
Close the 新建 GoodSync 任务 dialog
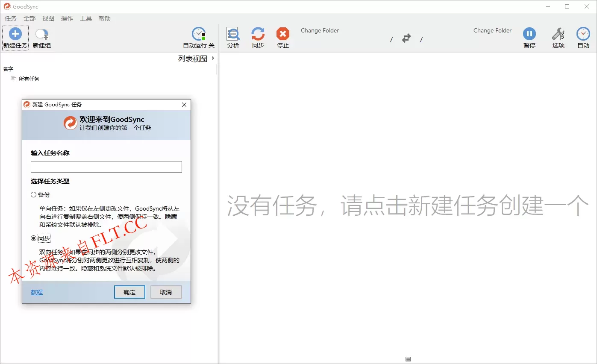pyautogui.click(x=184, y=105)
